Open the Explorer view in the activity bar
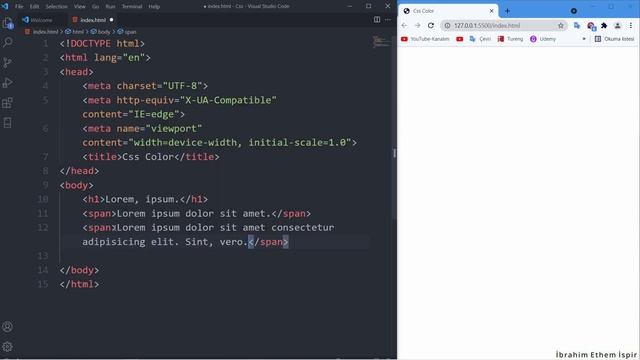Image resolution: width=640 pixels, height=360 pixels. pos(8,24)
